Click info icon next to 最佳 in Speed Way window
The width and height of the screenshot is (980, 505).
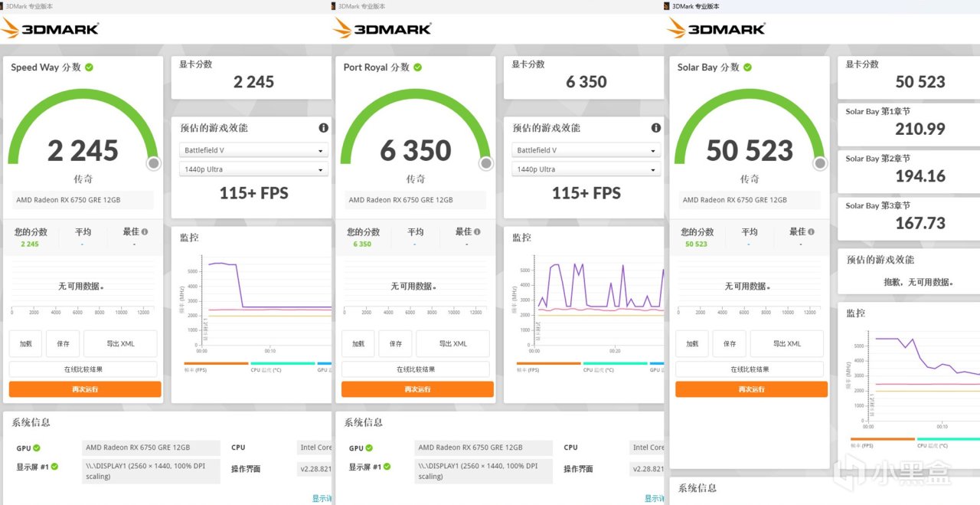(x=145, y=231)
